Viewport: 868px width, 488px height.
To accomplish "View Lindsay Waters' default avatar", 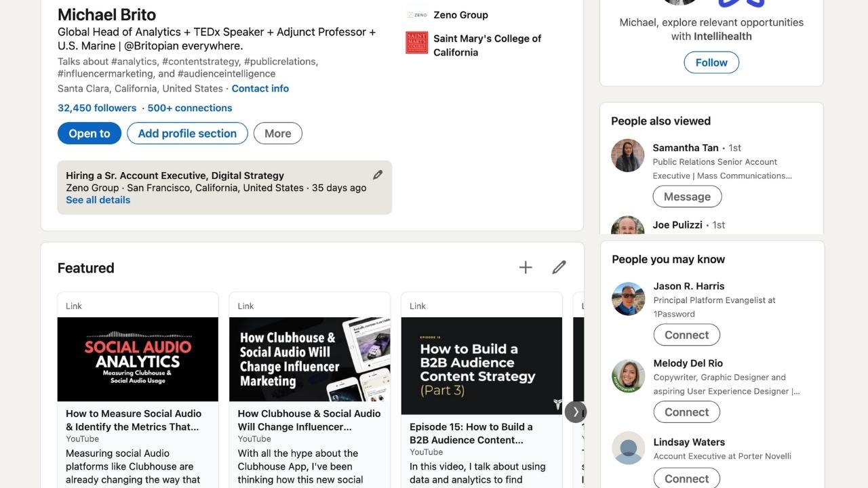I will (x=628, y=448).
